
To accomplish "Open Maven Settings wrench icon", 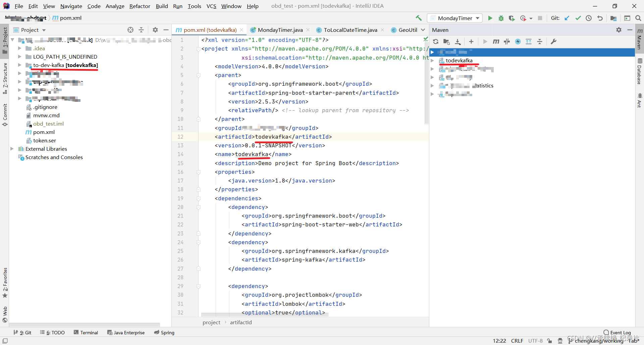I will tap(554, 42).
